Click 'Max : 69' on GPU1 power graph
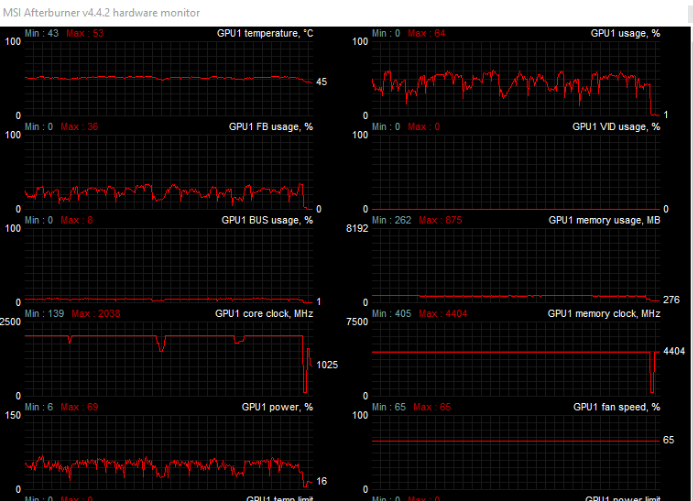The height and width of the screenshot is (501, 693). tap(79, 407)
